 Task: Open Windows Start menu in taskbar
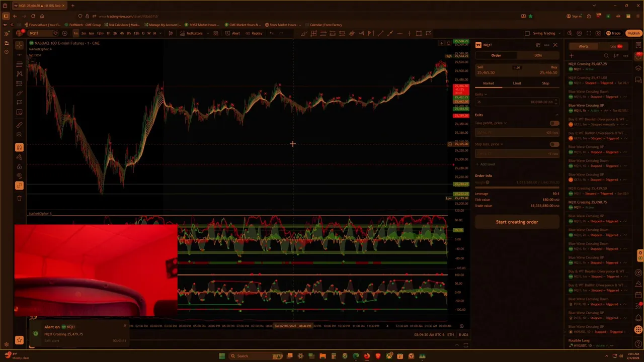222,356
